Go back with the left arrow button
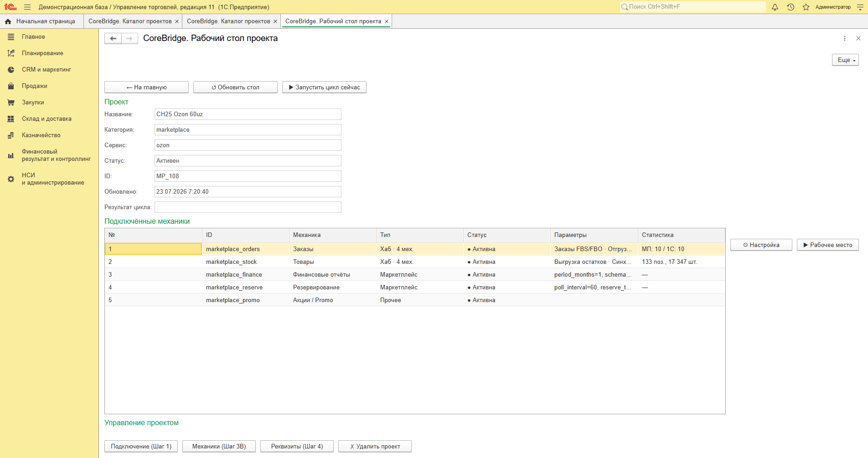This screenshot has width=868, height=458. coord(113,39)
